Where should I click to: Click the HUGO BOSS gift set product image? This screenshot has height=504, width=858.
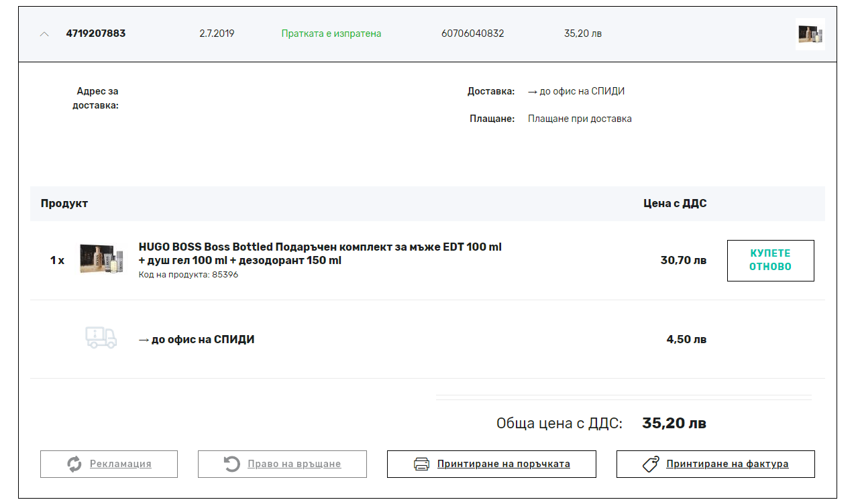(x=101, y=261)
